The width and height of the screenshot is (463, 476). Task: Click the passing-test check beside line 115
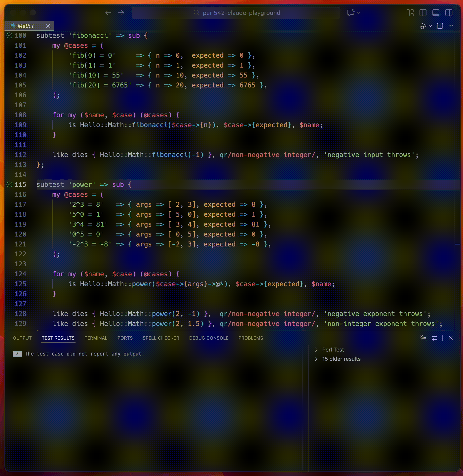[9, 184]
